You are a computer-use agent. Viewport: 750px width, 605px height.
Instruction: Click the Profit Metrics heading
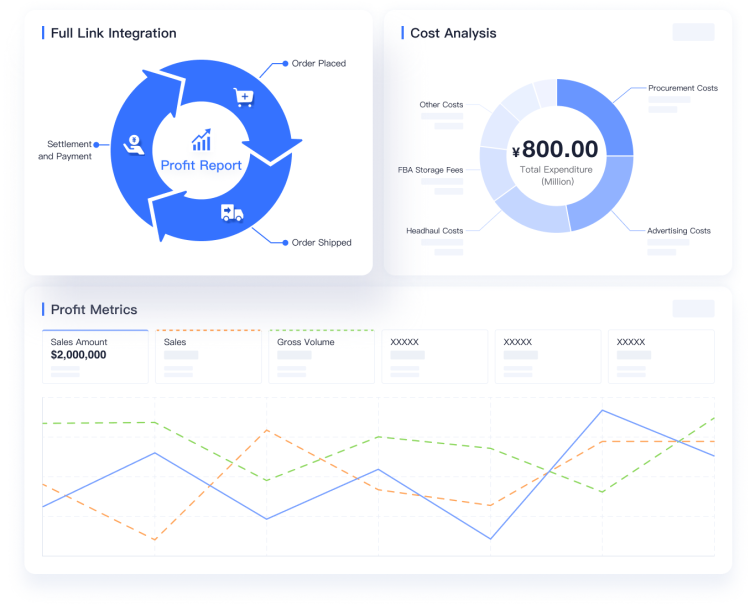[x=94, y=309]
